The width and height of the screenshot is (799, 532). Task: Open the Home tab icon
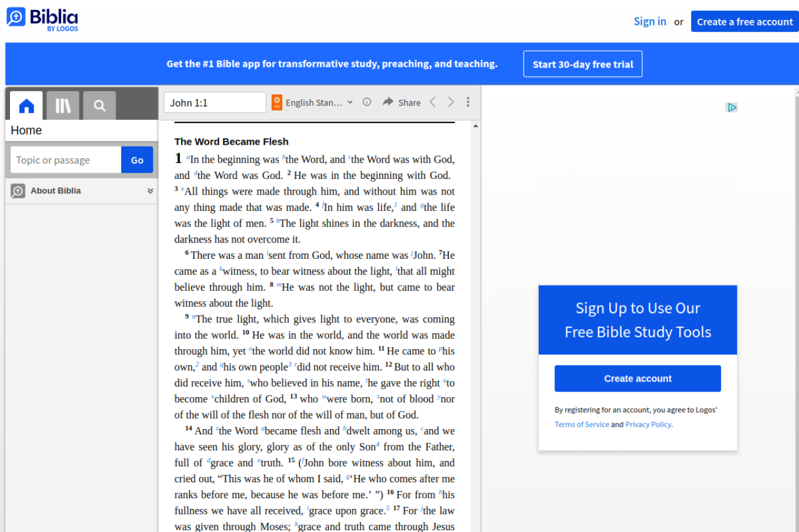click(x=26, y=106)
